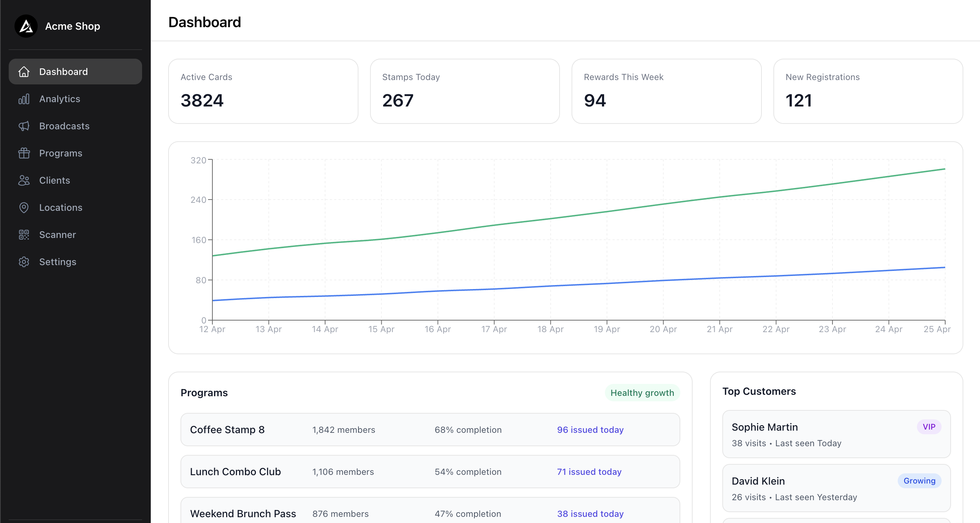This screenshot has height=523, width=980.
Task: Click the Healthy growth badge
Action: click(x=642, y=393)
